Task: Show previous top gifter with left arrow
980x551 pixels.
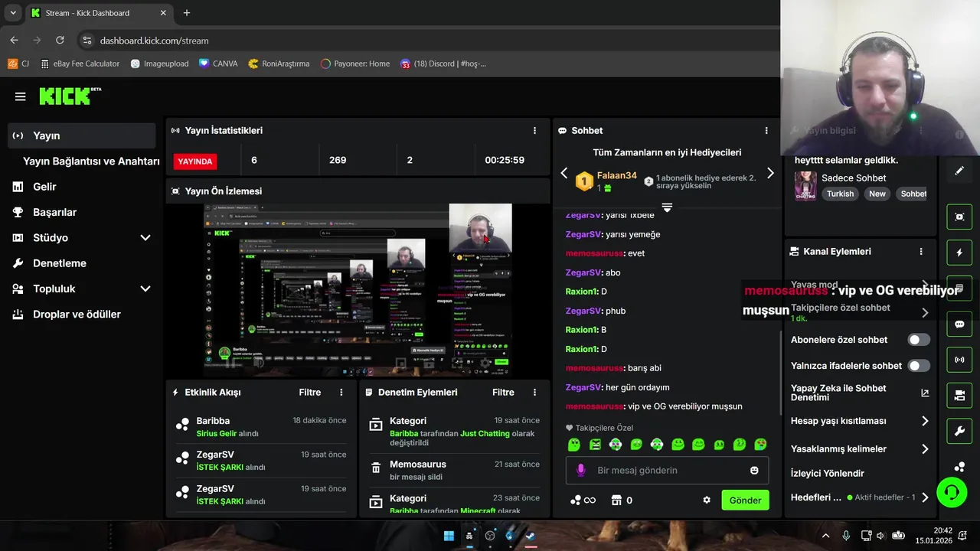Action: (564, 174)
